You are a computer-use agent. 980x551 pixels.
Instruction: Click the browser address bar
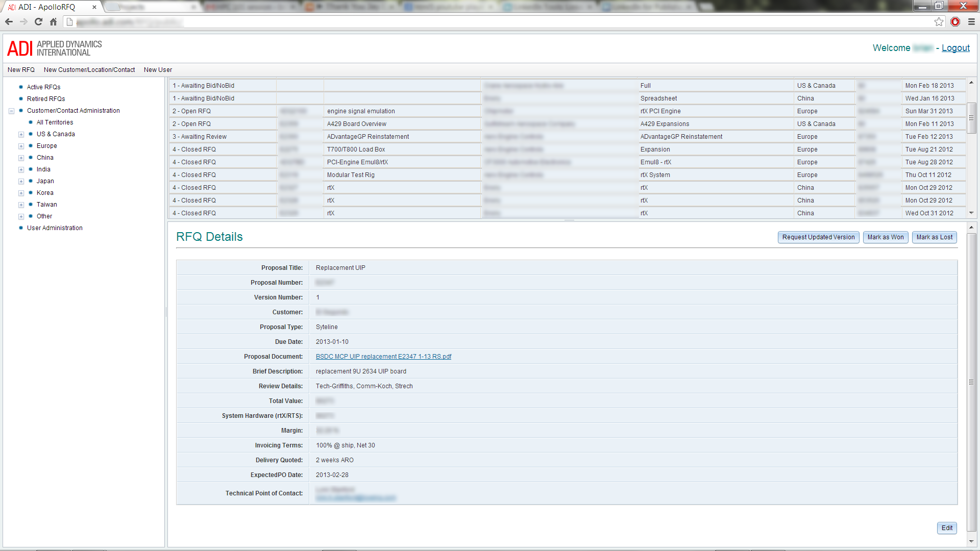pyautogui.click(x=500, y=22)
